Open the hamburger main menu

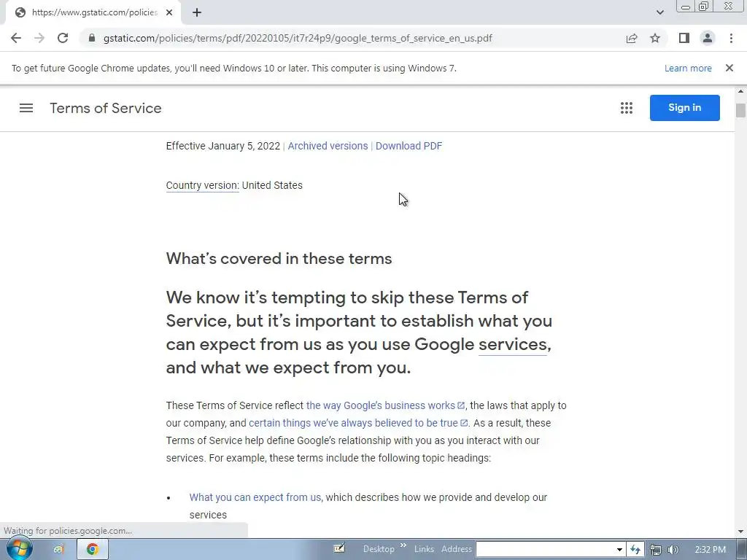(26, 108)
